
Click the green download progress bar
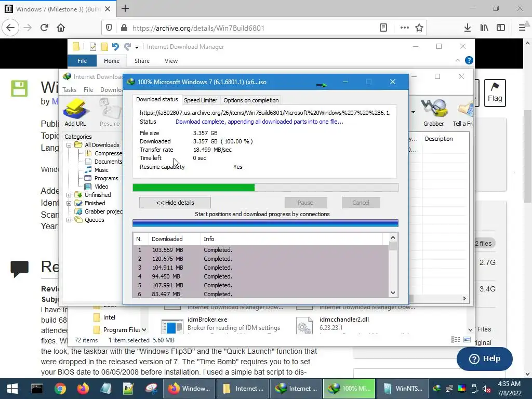265,188
